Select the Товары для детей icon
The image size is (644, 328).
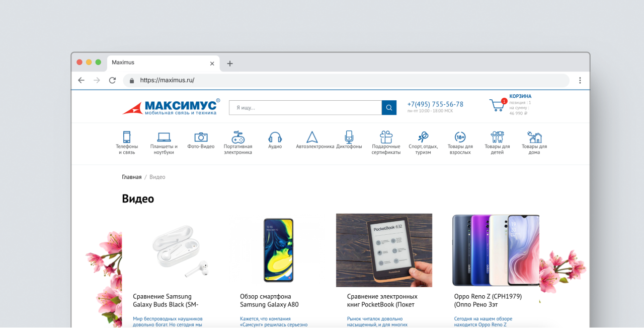coord(497,137)
